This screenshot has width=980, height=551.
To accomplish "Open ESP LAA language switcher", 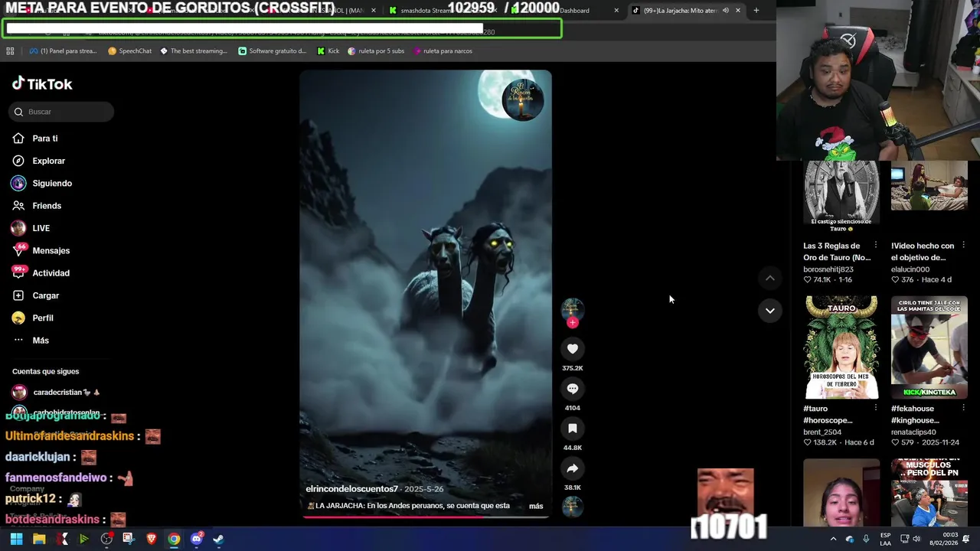I will (885, 539).
